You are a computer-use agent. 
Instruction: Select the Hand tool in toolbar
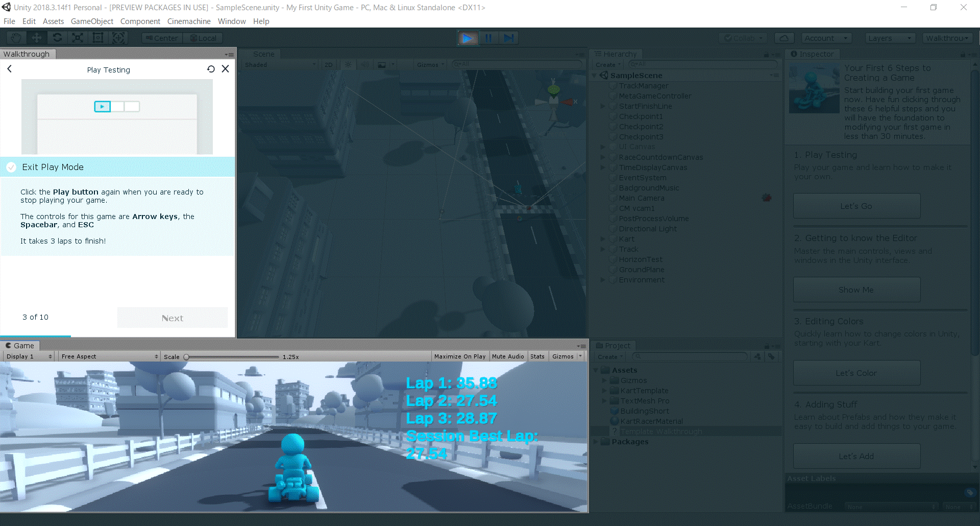coord(16,38)
